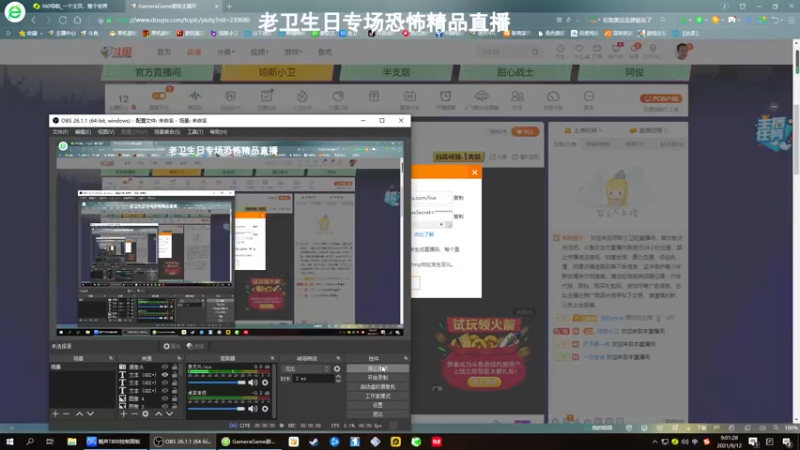The image size is (800, 450).
Task: Open 帮助(H) menu in OBS
Action: point(218,132)
